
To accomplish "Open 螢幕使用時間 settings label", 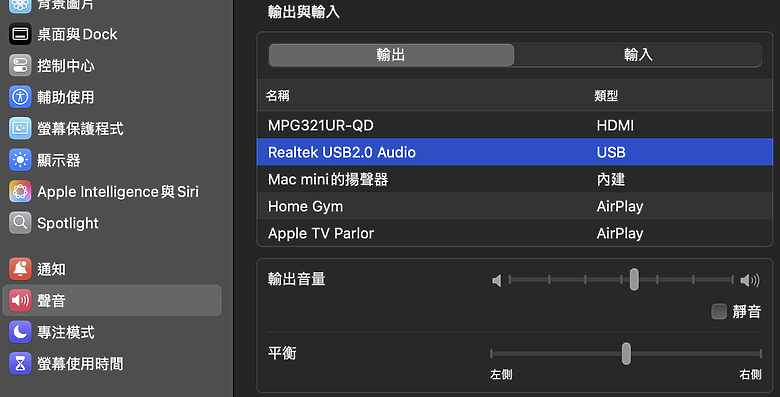I will coord(80,363).
